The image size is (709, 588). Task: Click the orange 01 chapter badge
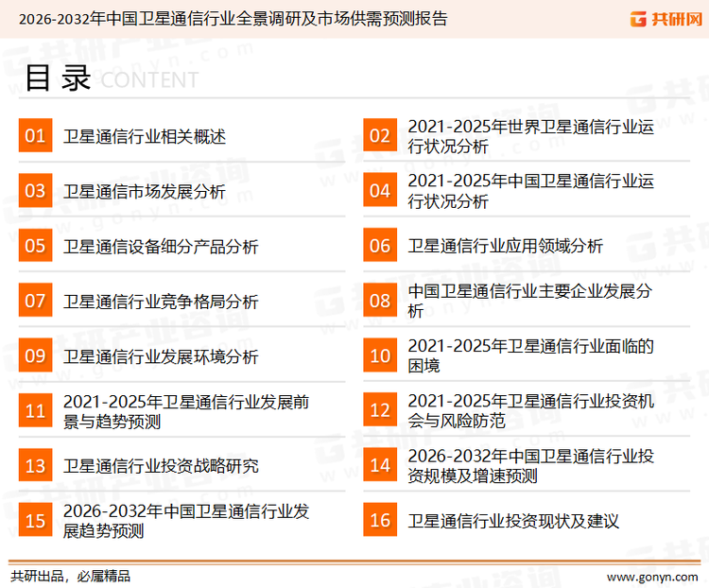tap(35, 136)
